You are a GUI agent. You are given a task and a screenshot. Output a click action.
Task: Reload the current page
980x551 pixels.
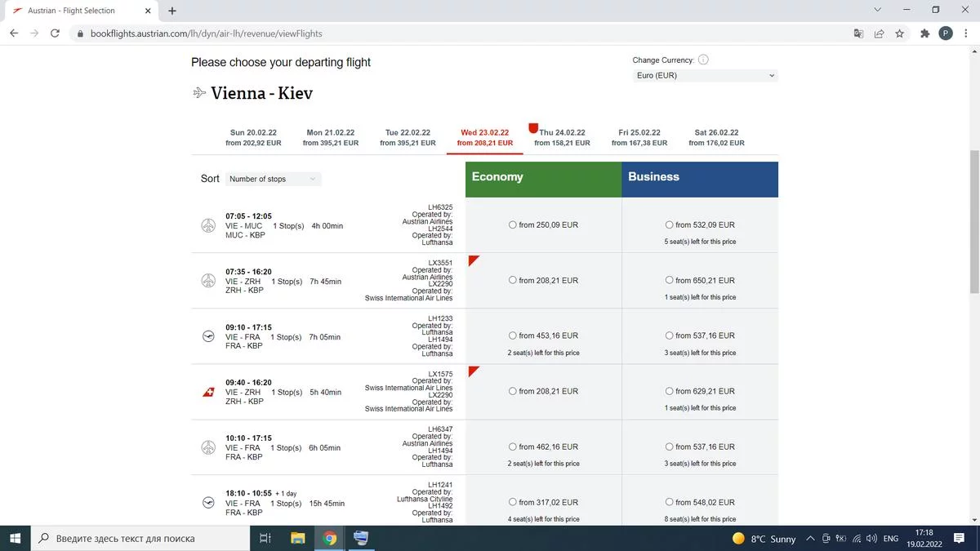55,33
